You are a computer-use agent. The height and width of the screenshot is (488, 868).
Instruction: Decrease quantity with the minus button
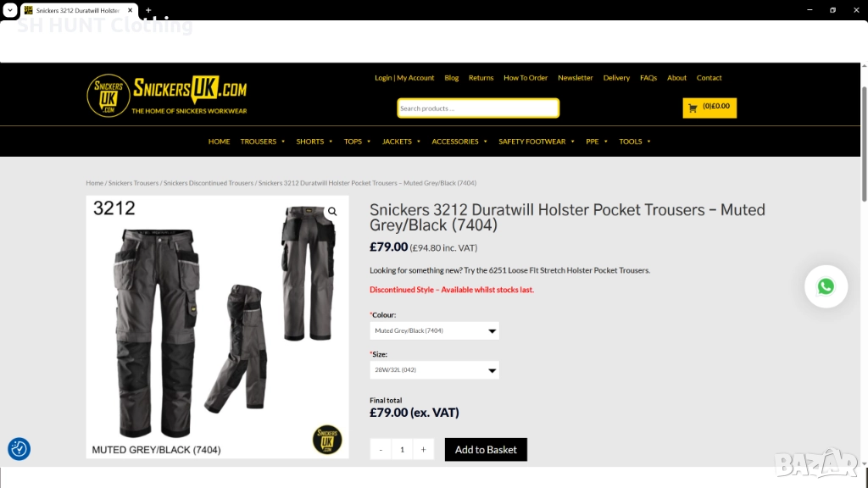click(381, 449)
